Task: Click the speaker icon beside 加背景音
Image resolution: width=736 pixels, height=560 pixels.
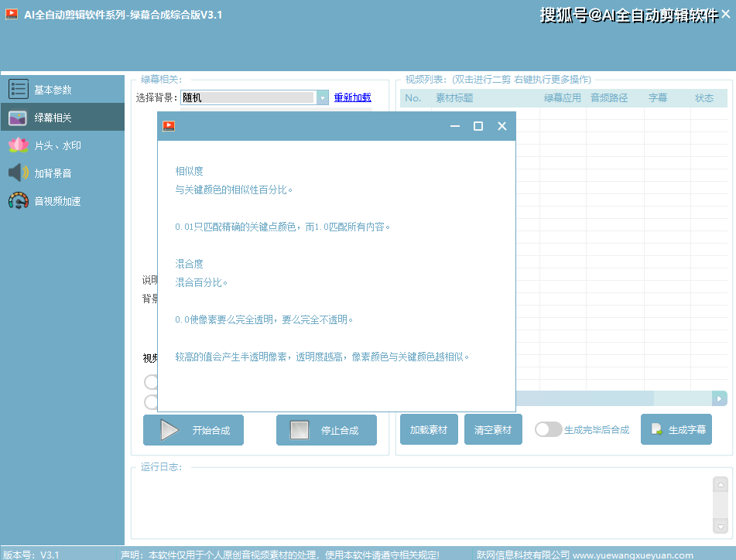Action: click(x=19, y=173)
